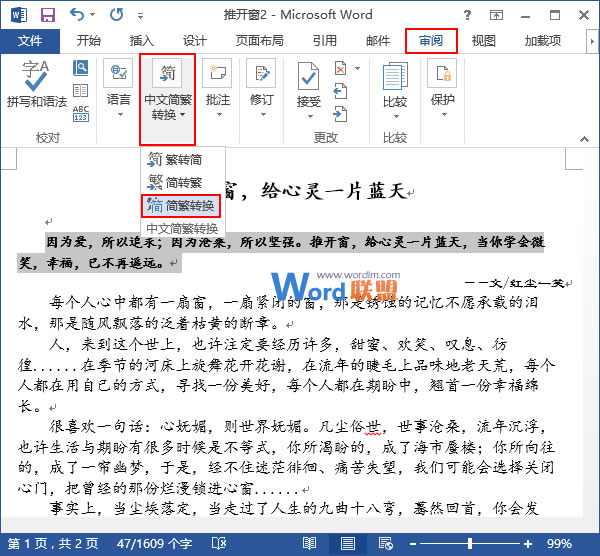The image size is (600, 556).
Task: Zoom out with the minus button
Action: pos(413,544)
